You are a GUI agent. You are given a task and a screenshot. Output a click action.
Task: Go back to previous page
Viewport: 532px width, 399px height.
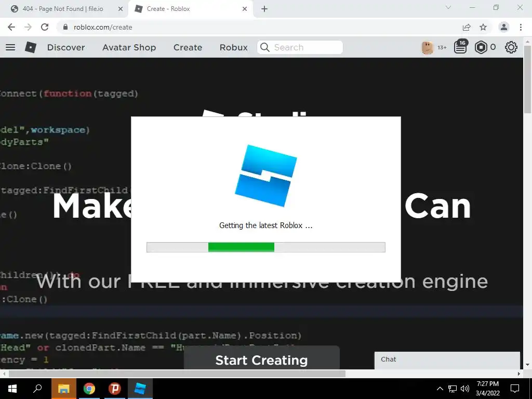pyautogui.click(x=11, y=27)
